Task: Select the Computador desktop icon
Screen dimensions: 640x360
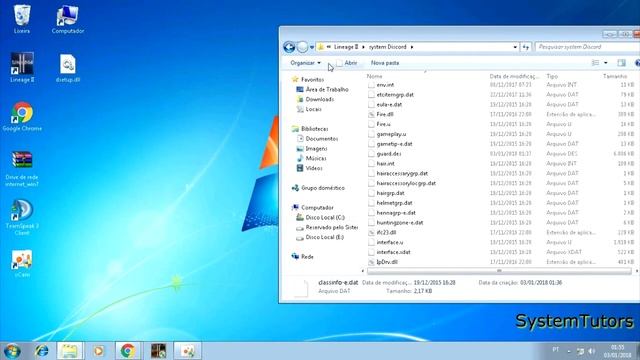Action: pyautogui.click(x=68, y=19)
